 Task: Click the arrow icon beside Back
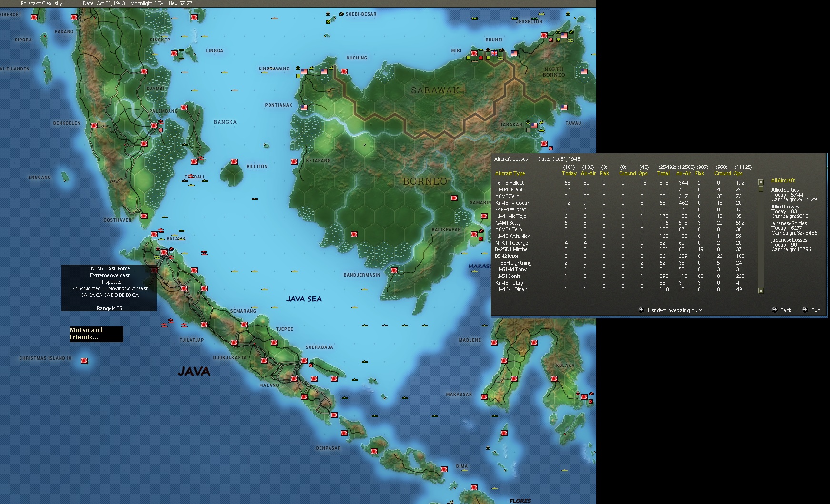coord(775,310)
